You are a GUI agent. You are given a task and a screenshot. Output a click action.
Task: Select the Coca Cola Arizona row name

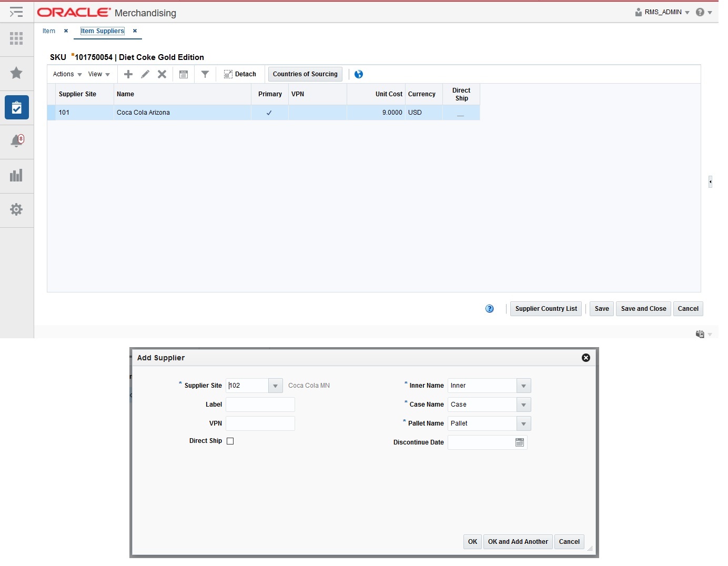coord(143,113)
